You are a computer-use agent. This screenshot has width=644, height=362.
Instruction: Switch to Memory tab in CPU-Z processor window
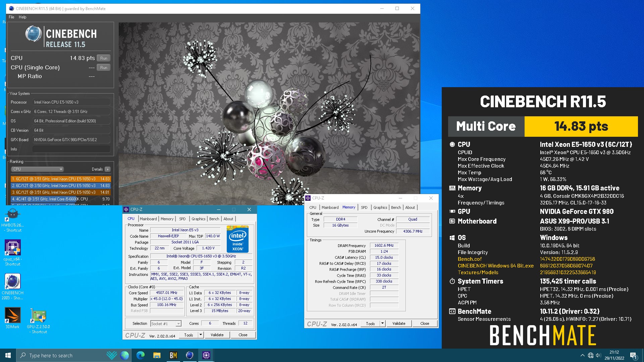[167, 219]
